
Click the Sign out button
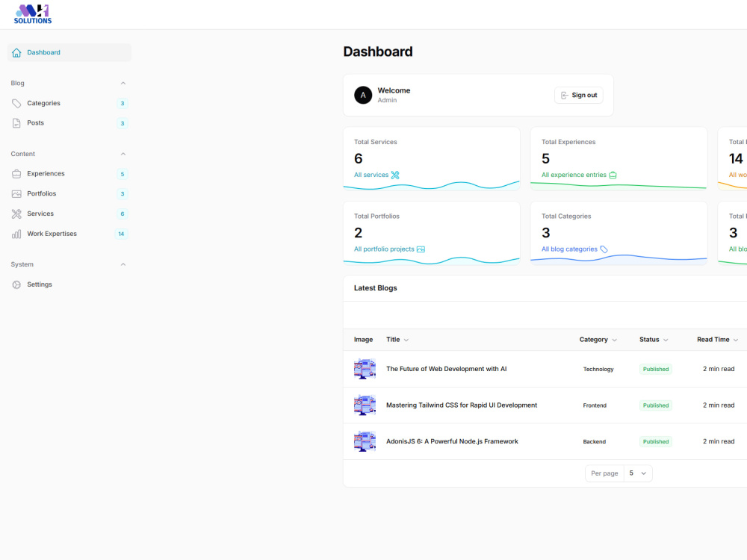tap(578, 96)
